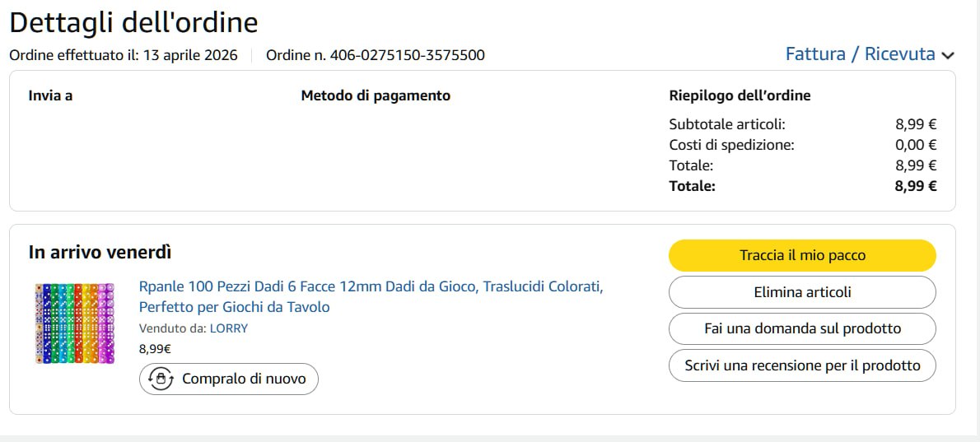Screen dimensions: 980x442
Task: Click the buy-again circular arrows icon
Action: 161,379
